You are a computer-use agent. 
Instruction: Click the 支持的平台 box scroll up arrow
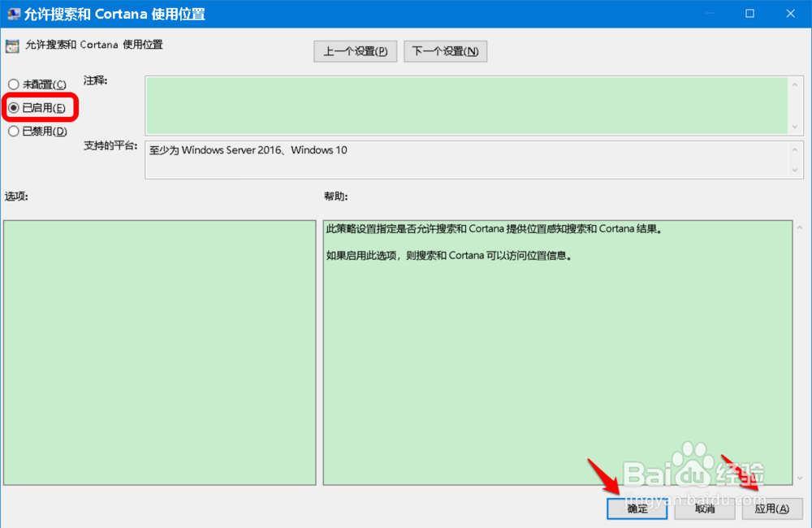795,149
